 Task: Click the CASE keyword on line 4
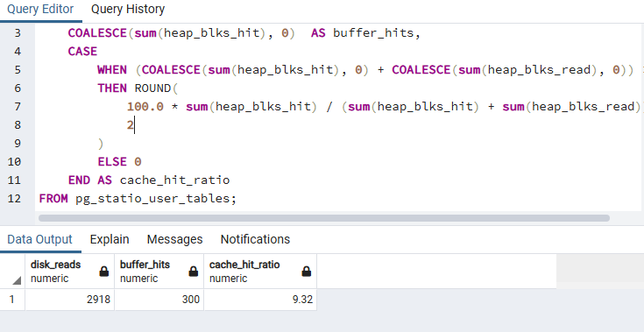pyautogui.click(x=82, y=52)
